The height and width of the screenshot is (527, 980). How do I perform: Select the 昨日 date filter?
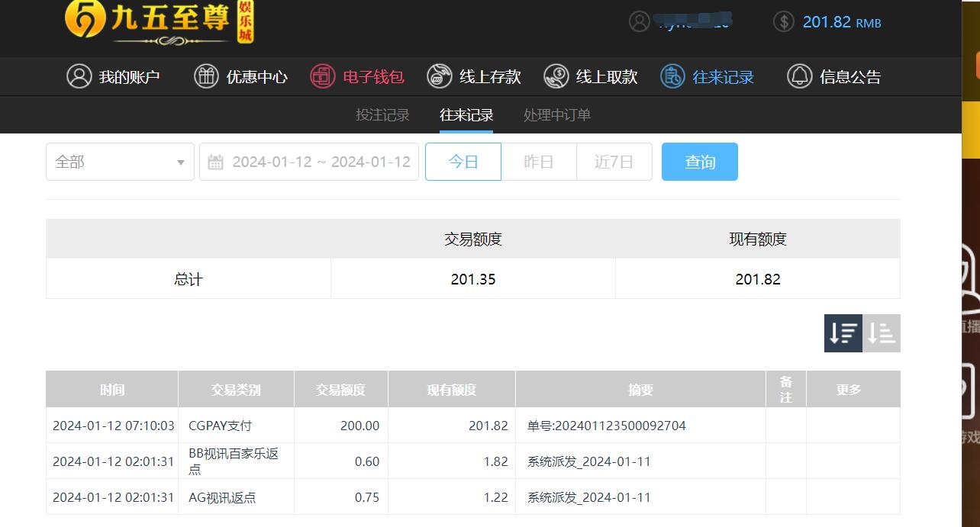click(539, 162)
